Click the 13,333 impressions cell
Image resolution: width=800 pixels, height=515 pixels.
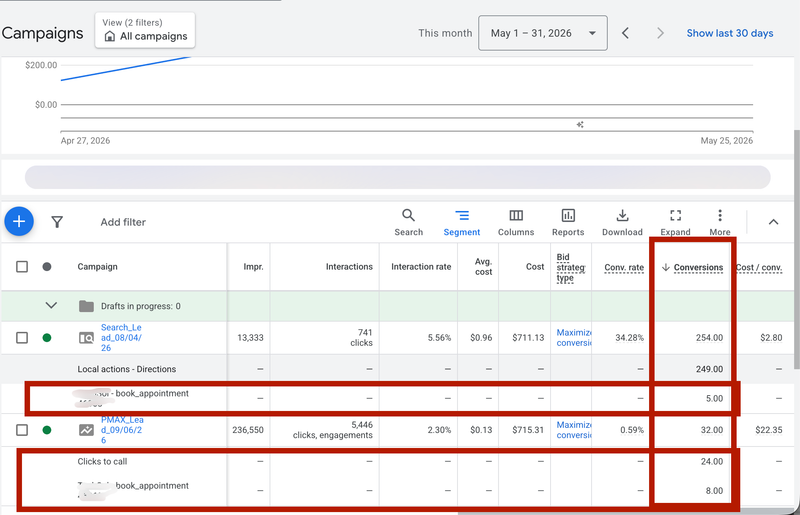[x=251, y=337]
